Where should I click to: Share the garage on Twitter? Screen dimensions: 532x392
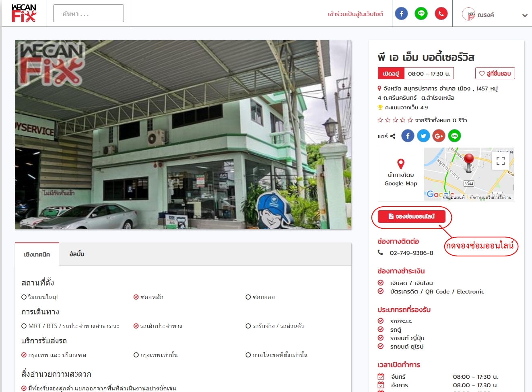tap(423, 136)
